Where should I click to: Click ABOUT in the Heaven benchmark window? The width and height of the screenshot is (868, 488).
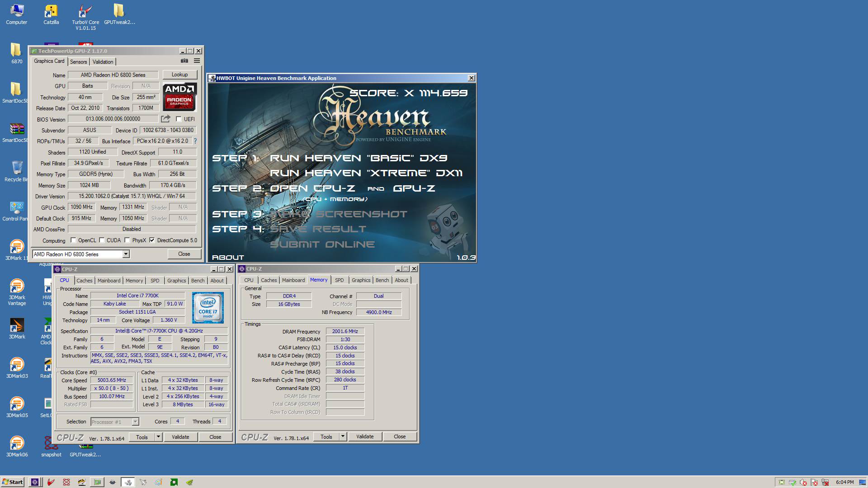[228, 257]
